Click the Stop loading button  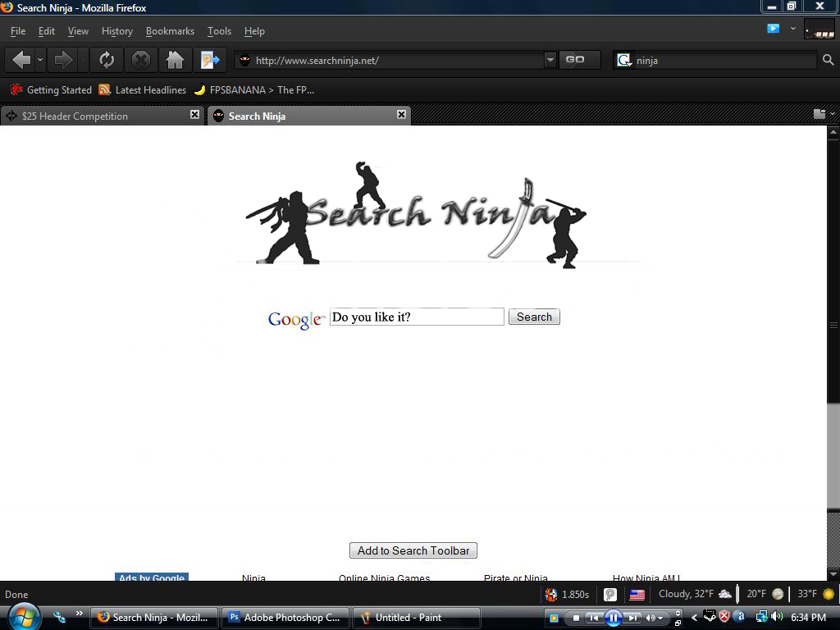click(141, 60)
